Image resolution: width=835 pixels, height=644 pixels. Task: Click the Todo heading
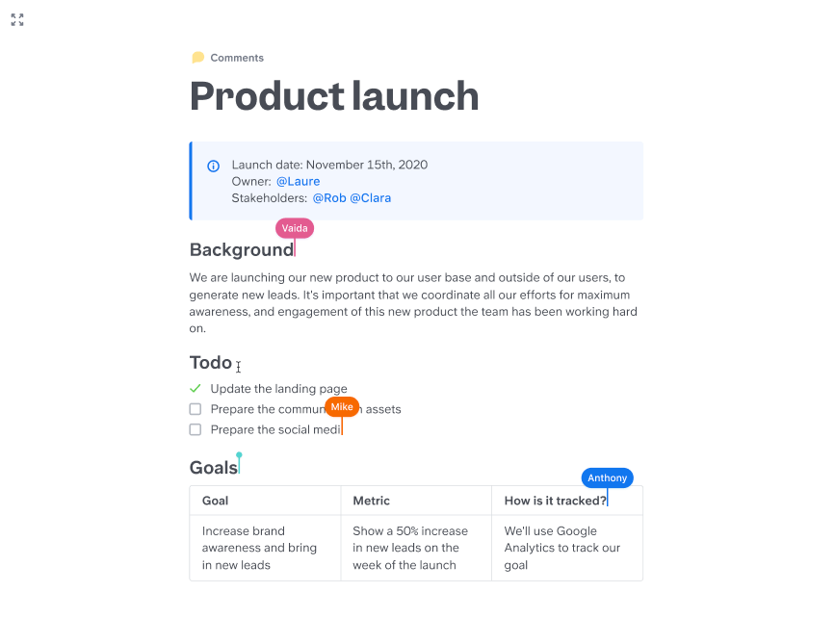(x=211, y=363)
